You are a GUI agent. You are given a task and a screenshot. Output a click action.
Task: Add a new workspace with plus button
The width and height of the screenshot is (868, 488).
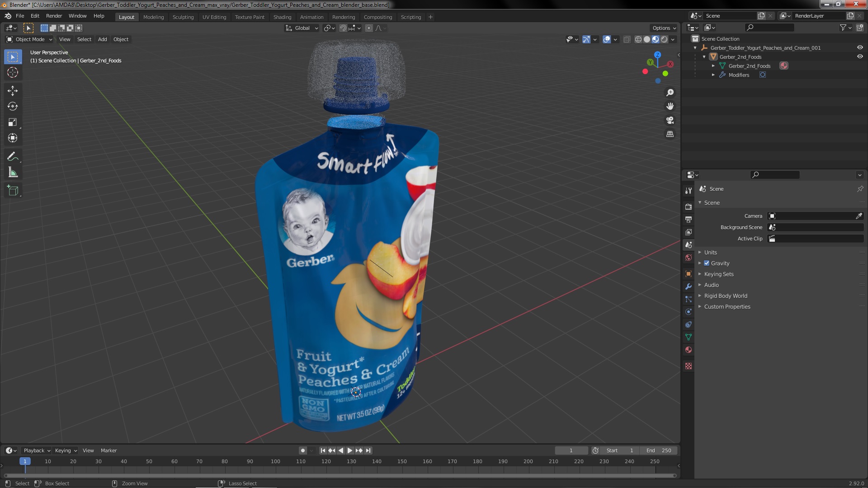pyautogui.click(x=430, y=17)
